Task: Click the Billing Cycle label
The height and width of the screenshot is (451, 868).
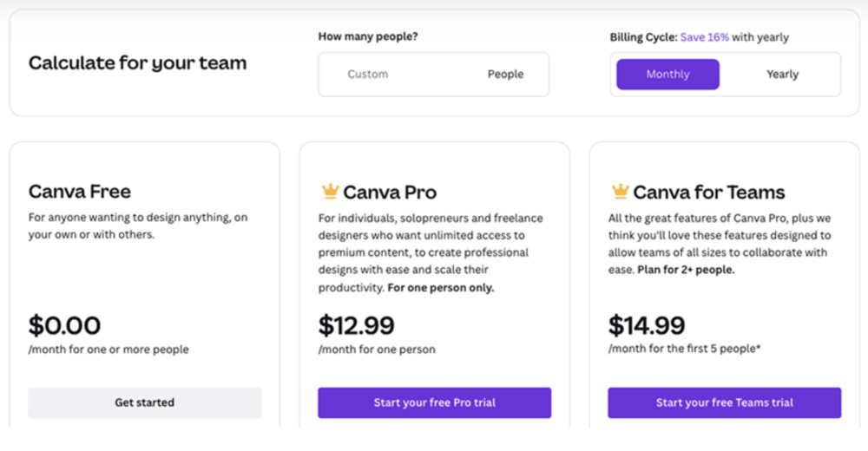Action: point(643,37)
